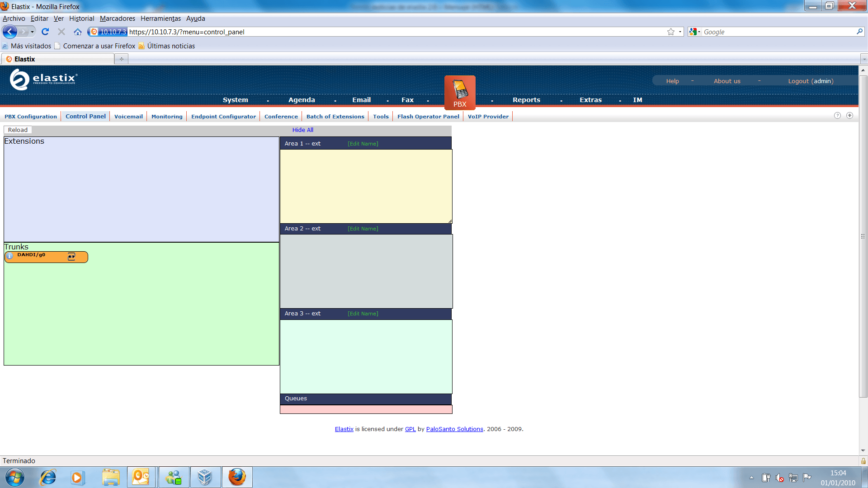Expand the back/forward history dropdown arrow
This screenshot has width=868, height=488.
(x=32, y=32)
